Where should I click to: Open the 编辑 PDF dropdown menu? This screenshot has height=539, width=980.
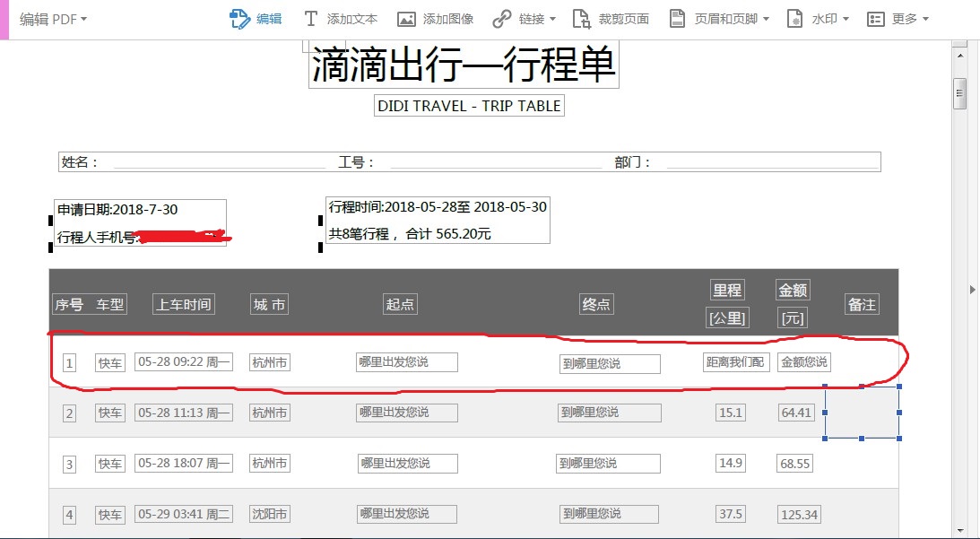pyautogui.click(x=53, y=20)
